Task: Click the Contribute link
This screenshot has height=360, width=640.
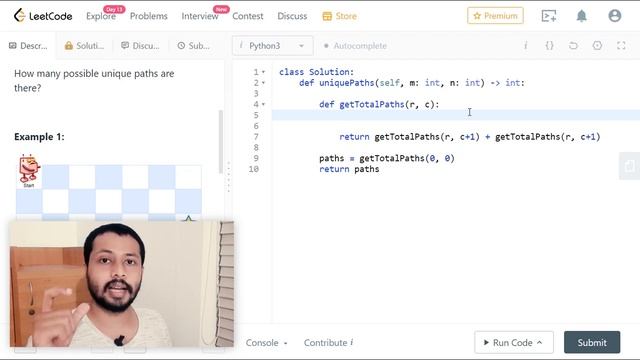Action: click(328, 342)
